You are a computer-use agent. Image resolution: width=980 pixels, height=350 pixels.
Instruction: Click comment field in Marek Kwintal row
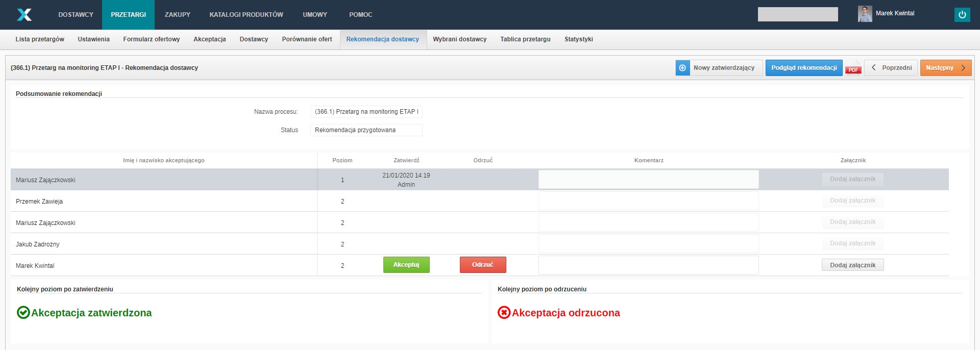[x=648, y=265]
